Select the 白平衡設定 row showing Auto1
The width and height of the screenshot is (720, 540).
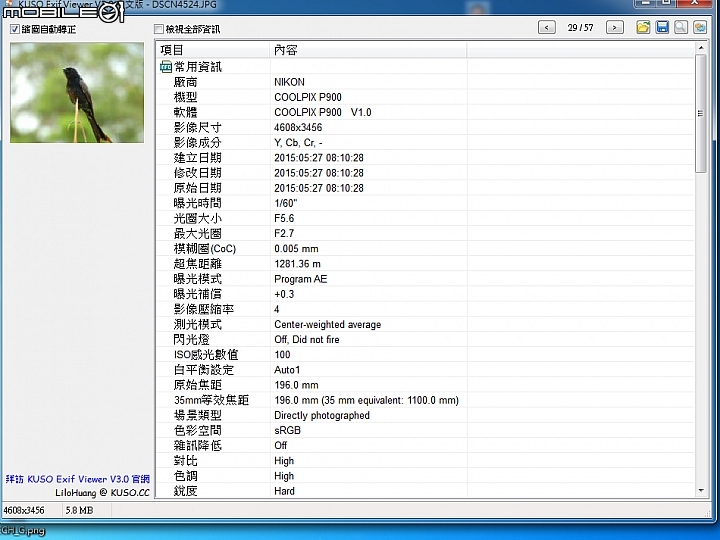click(x=425, y=370)
